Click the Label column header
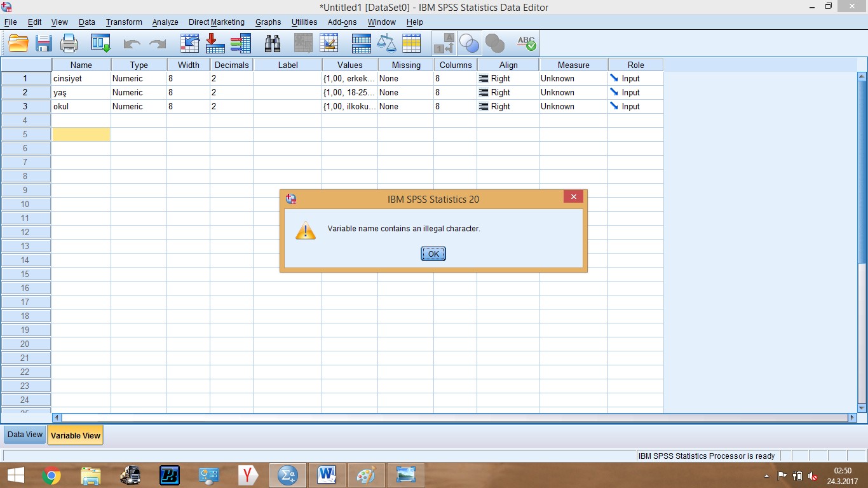868x488 pixels. (287, 65)
